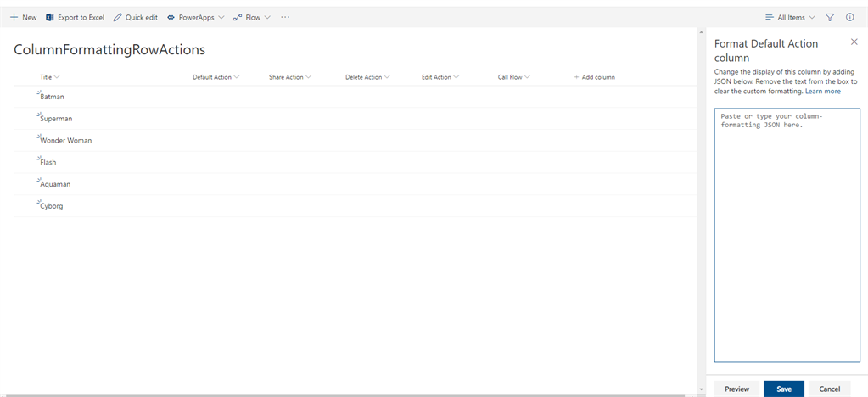Click the Preview button

736,389
